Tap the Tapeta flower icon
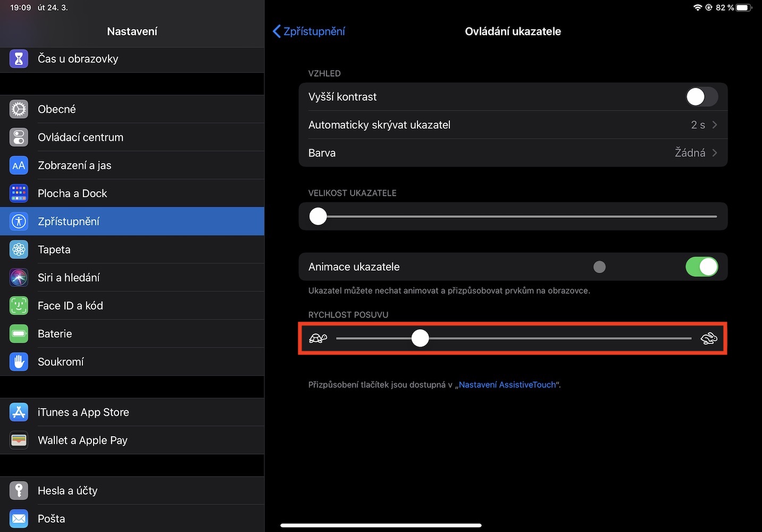 (x=19, y=249)
